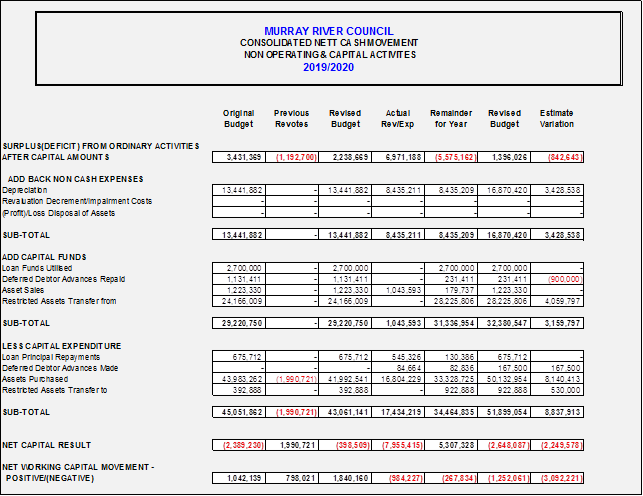Click the Asset Sales row label
The width and height of the screenshot is (643, 496).
(23, 290)
